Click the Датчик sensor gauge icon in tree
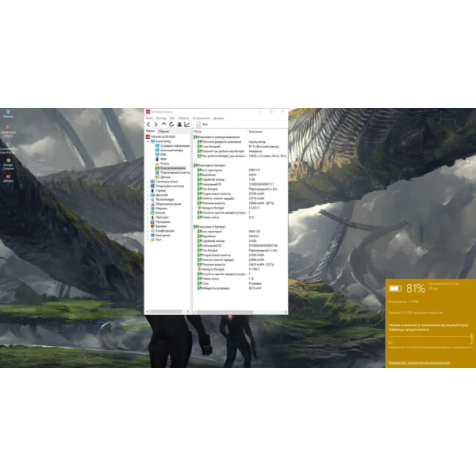The width and height of the screenshot is (476, 476). [157, 177]
